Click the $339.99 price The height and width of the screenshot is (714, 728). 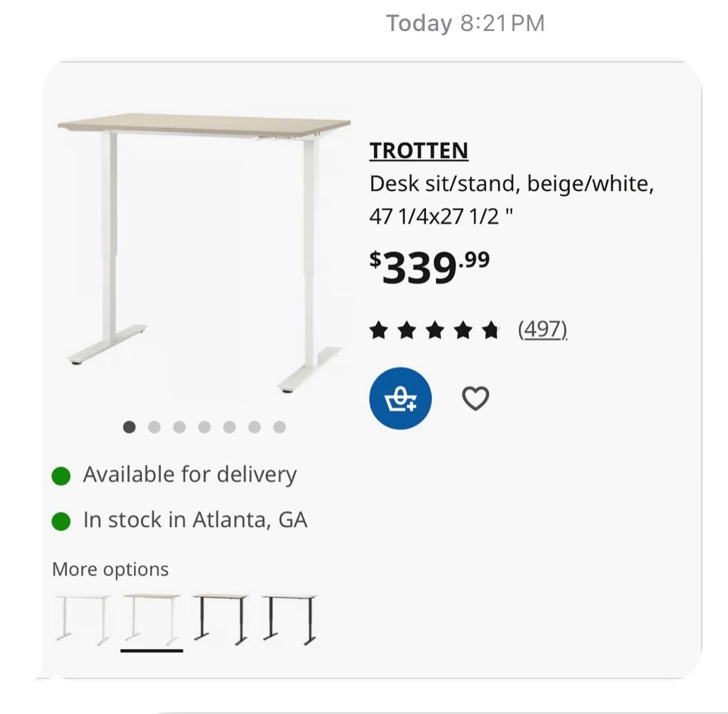[430, 267]
